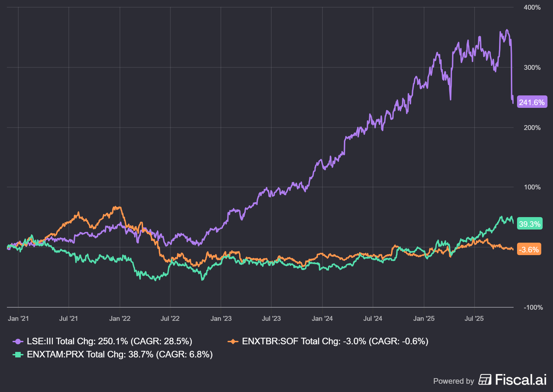Click the Jan '21 x-axis label
The width and height of the screenshot is (553, 392).
pos(18,318)
